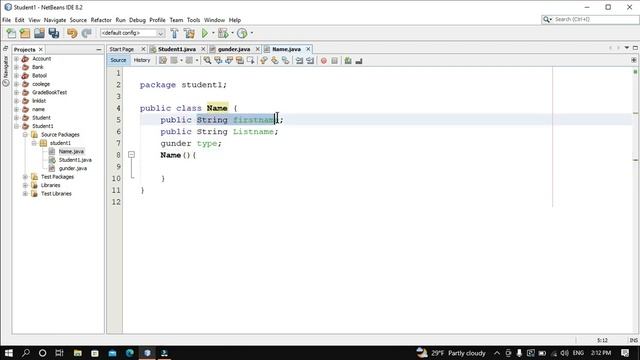Open the Run Project dropdown arrow

[x=213, y=33]
